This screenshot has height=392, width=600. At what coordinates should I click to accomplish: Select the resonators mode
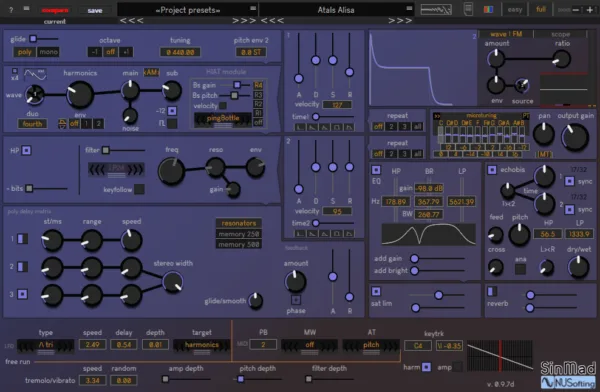coord(239,223)
